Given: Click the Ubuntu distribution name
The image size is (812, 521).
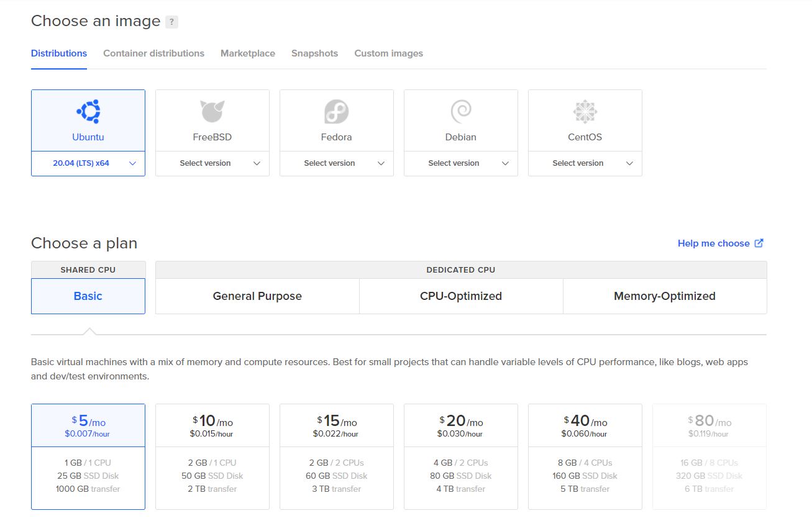Looking at the screenshot, I should (88, 137).
